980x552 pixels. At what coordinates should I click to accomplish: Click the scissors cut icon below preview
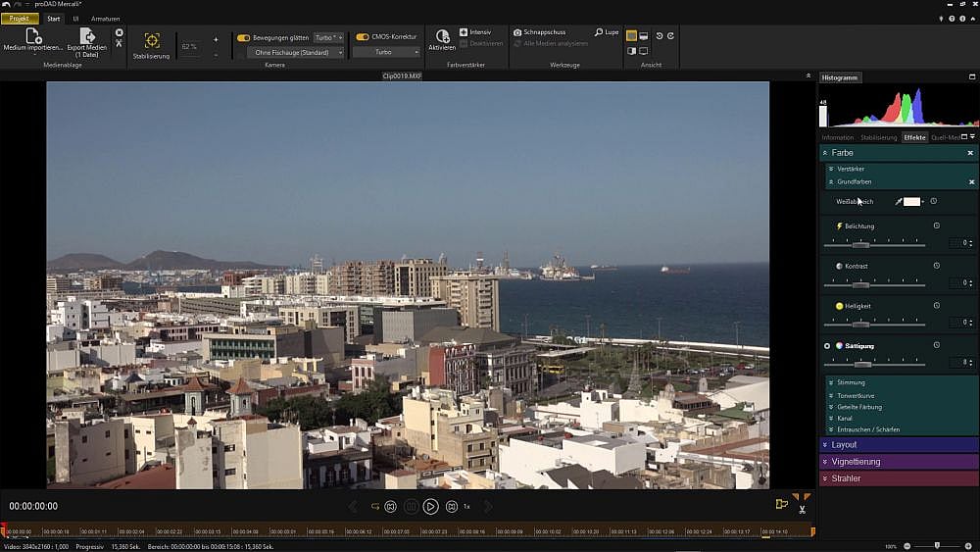(x=803, y=509)
